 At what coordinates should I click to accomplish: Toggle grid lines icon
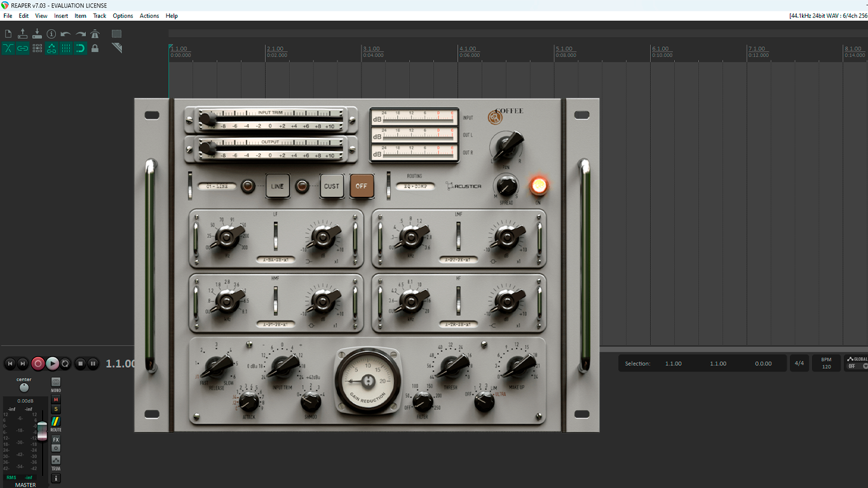[66, 48]
